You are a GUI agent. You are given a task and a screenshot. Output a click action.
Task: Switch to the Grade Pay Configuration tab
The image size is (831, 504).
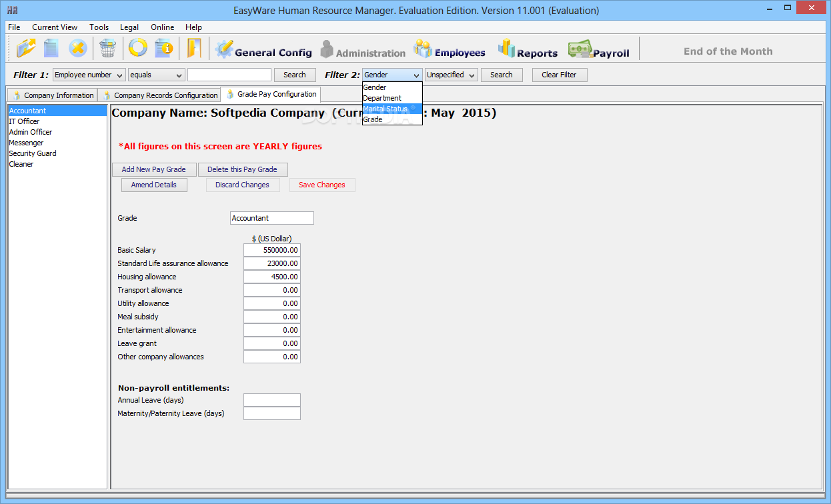click(271, 94)
